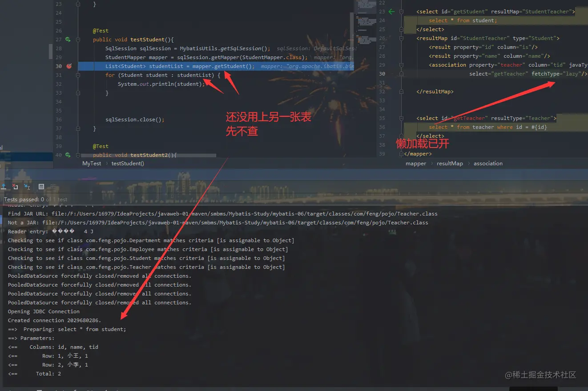588x391 pixels.
Task: Click 'Created connection 2029680286.' console line
Action: click(55, 320)
